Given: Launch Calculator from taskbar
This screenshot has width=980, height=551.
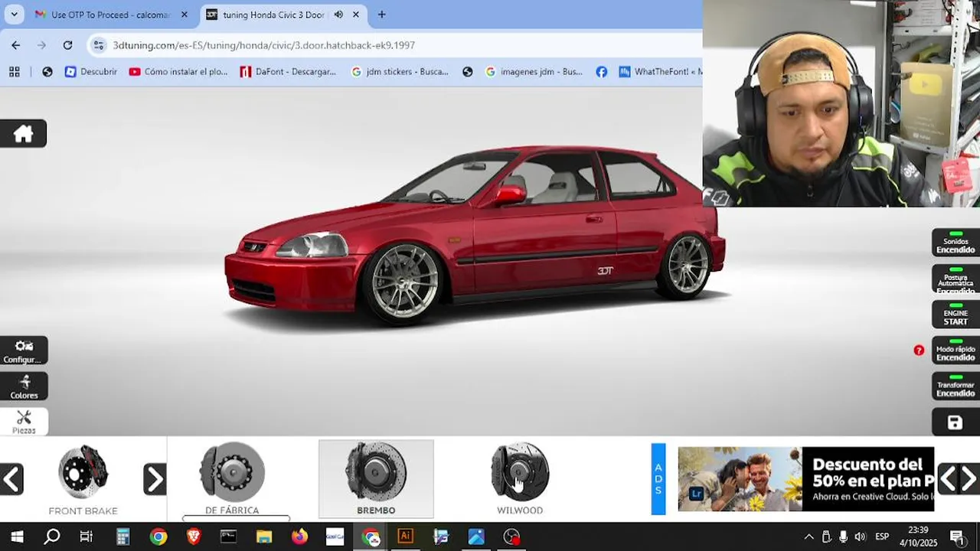Looking at the screenshot, I should click(122, 536).
